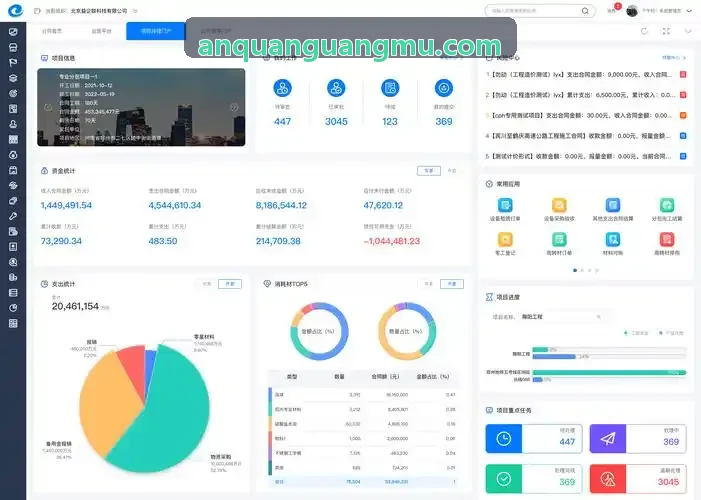
Task: Toggle fullscreen with the expand icon
Action: 666,31
